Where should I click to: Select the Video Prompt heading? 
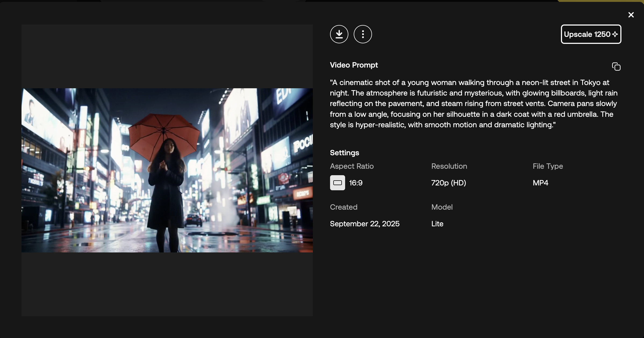point(354,65)
